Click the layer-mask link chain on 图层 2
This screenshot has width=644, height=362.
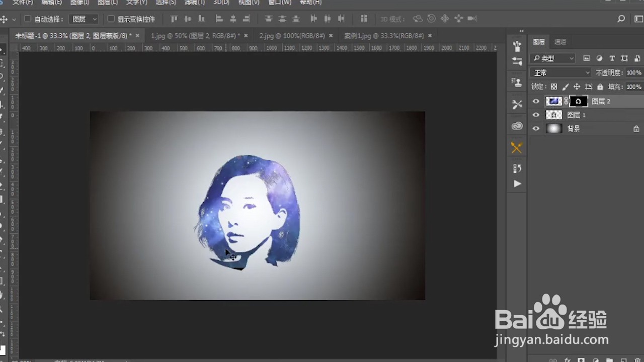566,101
